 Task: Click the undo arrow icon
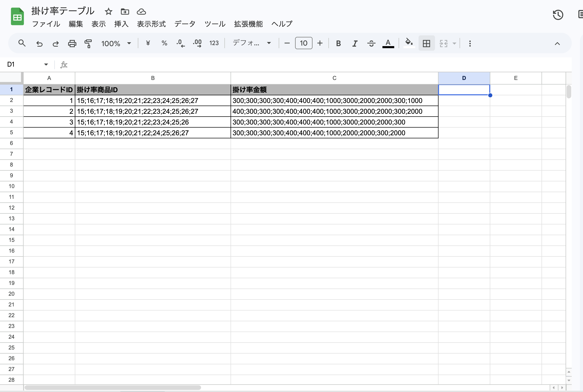pyautogui.click(x=39, y=44)
